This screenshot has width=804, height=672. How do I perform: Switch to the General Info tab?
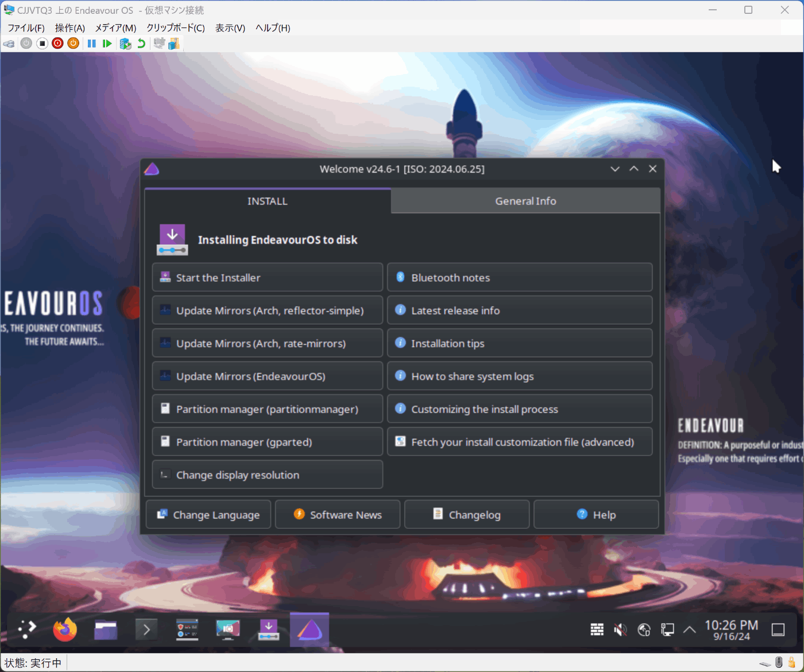coord(525,201)
